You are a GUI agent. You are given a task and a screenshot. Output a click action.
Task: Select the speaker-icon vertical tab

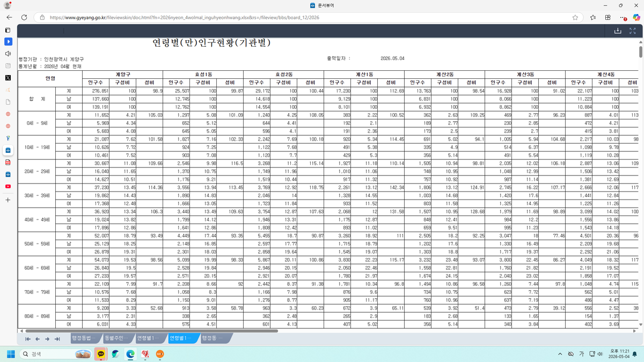tap(8, 54)
